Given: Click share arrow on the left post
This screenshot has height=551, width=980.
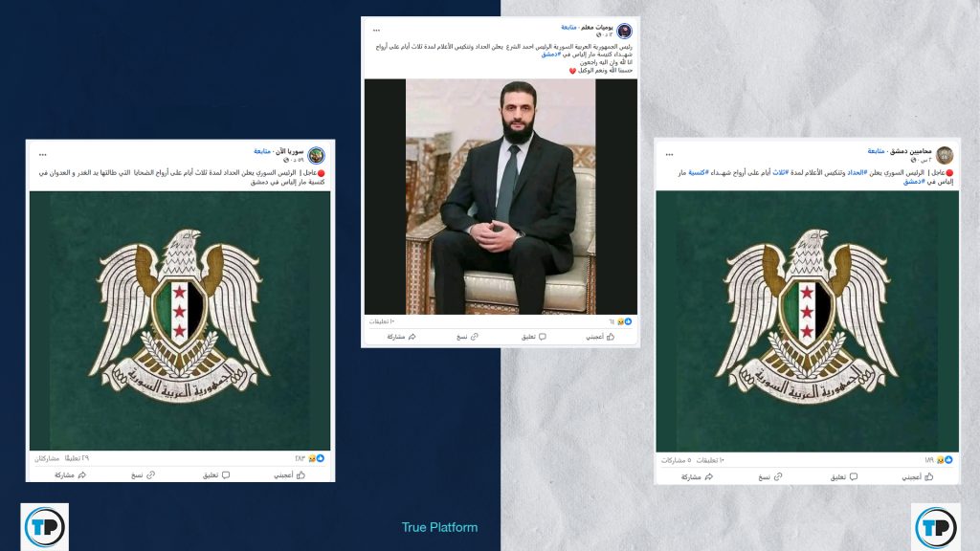Looking at the screenshot, I should point(82,475).
